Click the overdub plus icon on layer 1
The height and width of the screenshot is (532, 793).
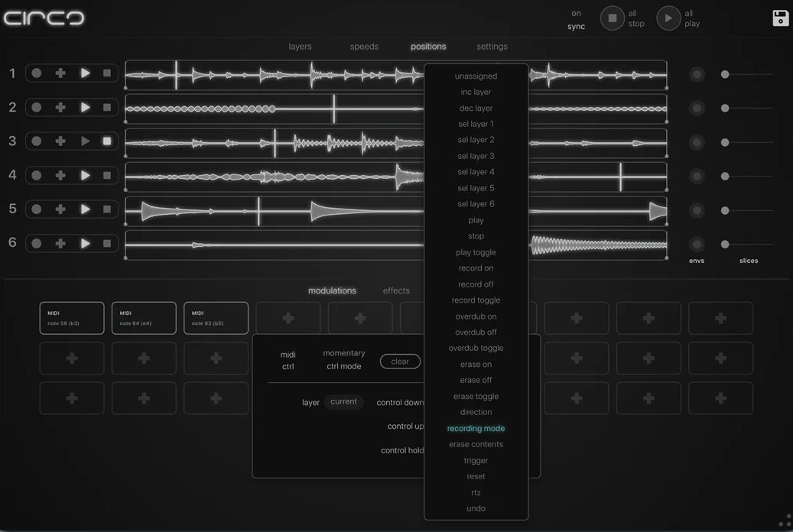pos(60,73)
